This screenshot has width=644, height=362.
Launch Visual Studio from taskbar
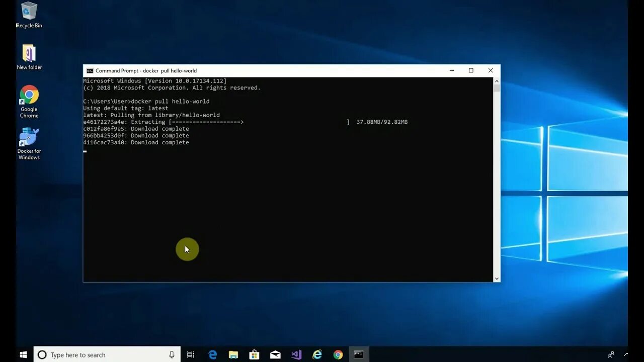tap(296, 355)
